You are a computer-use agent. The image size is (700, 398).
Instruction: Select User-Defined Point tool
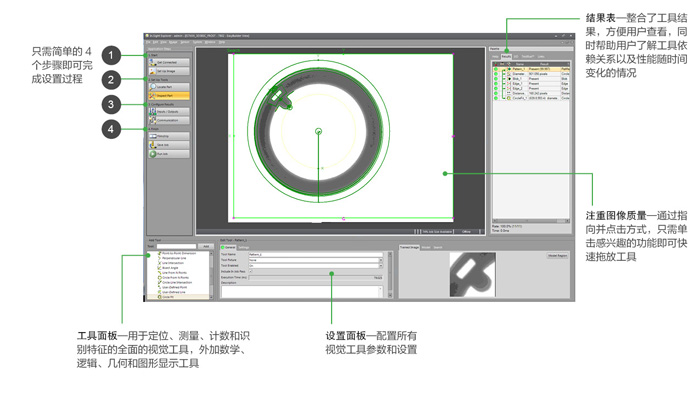(174, 287)
